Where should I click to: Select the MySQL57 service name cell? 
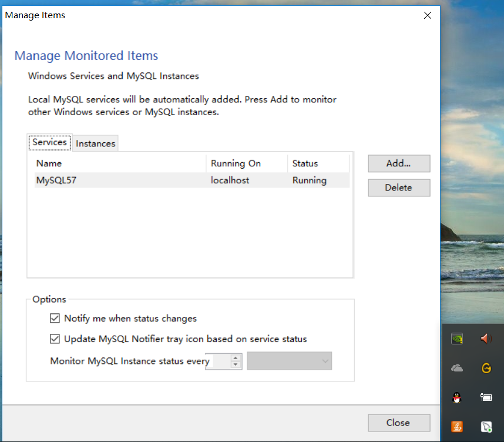[x=56, y=180]
